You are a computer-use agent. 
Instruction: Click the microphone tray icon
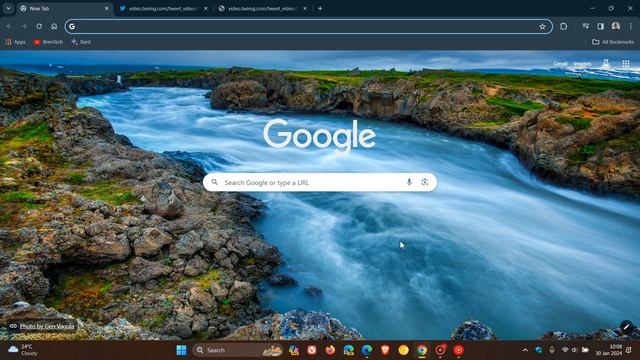552,350
